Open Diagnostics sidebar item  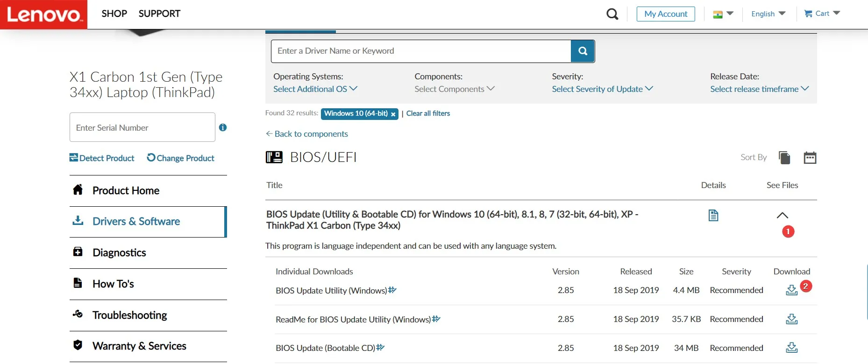[x=148, y=253]
